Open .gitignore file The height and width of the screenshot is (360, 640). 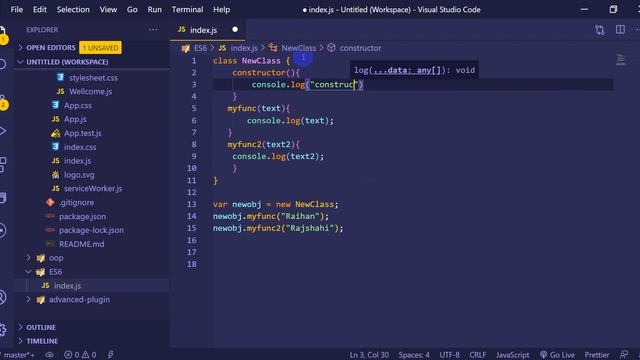[76, 202]
